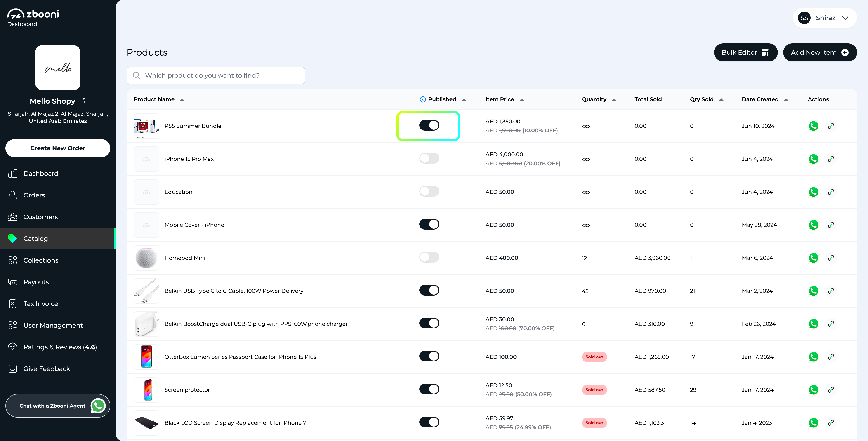The height and width of the screenshot is (441, 868).
Task: Open external link icon beside Mello Shopy
Action: tap(83, 101)
